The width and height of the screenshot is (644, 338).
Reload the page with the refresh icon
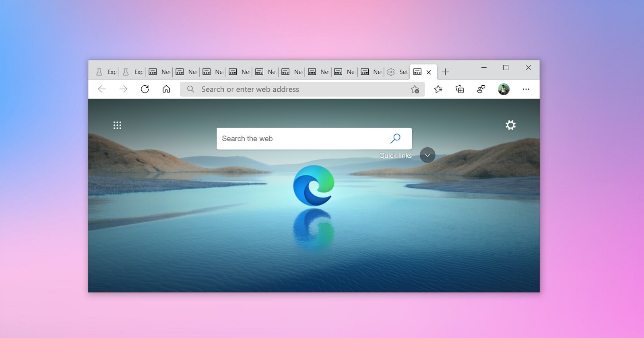[145, 89]
